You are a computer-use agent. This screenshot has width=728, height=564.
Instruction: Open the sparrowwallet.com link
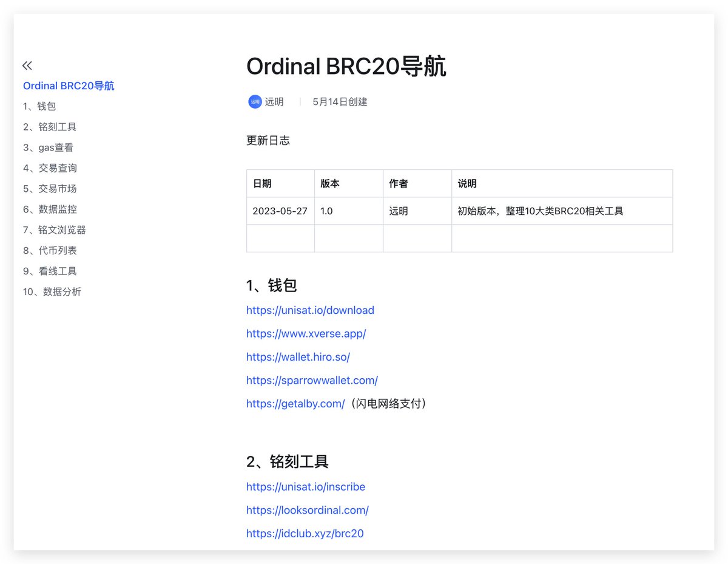click(x=312, y=380)
